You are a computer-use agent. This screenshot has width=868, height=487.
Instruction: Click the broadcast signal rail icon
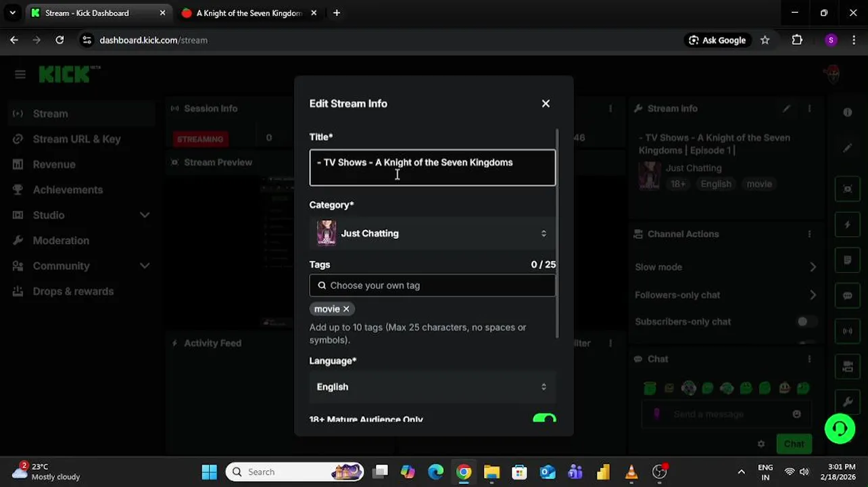(848, 331)
